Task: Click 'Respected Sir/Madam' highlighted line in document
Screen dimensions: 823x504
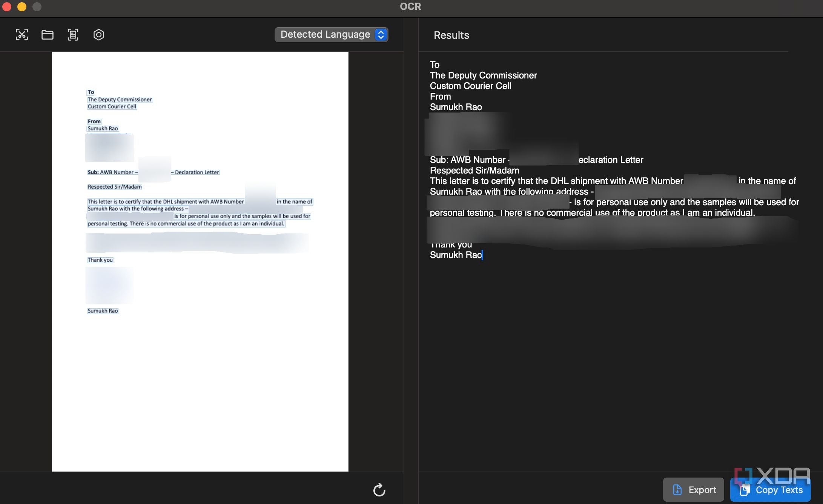Action: (115, 187)
